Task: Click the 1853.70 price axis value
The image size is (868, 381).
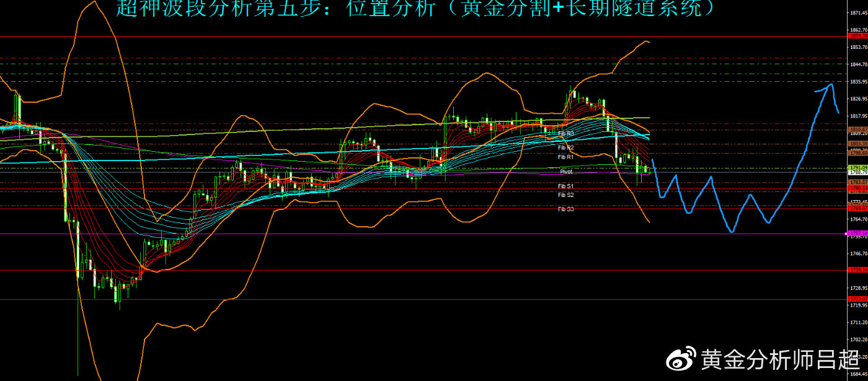Action: [859, 47]
